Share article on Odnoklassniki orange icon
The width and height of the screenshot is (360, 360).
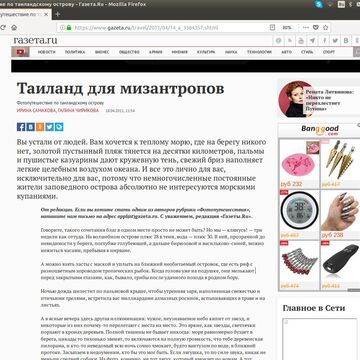pyautogui.click(x=40, y=127)
